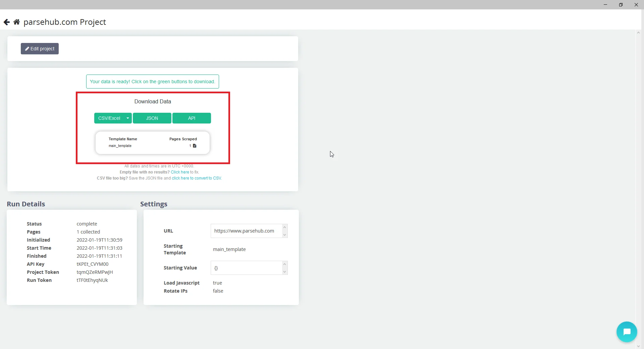
Task: Click the 'parsehub.com Project' title
Action: pyautogui.click(x=65, y=22)
